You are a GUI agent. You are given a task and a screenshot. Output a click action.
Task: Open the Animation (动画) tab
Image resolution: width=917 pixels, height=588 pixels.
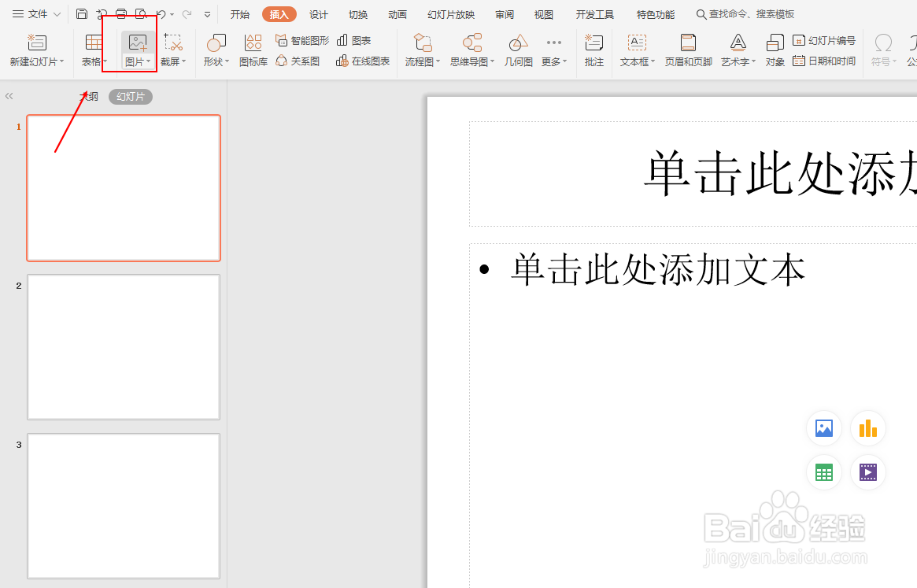click(x=397, y=14)
